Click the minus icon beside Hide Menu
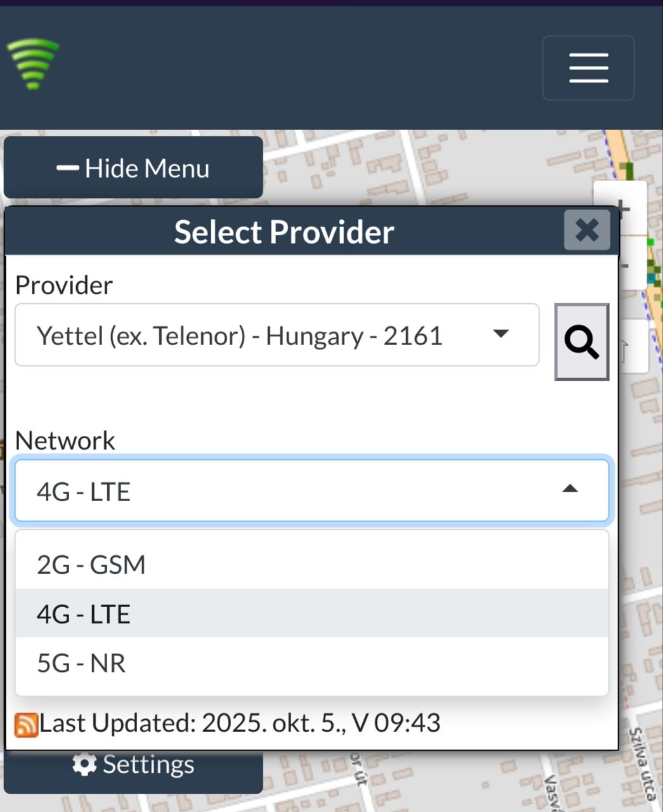The image size is (663, 812). coord(67,168)
